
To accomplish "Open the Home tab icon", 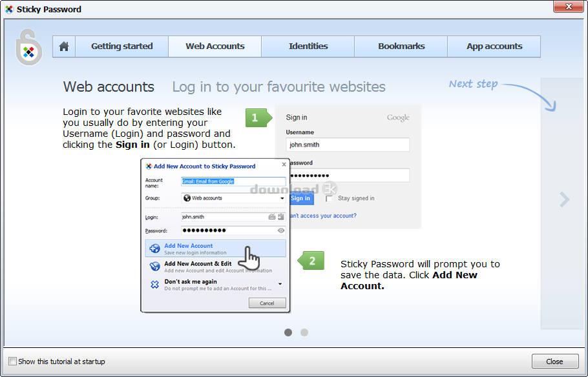I will click(x=64, y=46).
